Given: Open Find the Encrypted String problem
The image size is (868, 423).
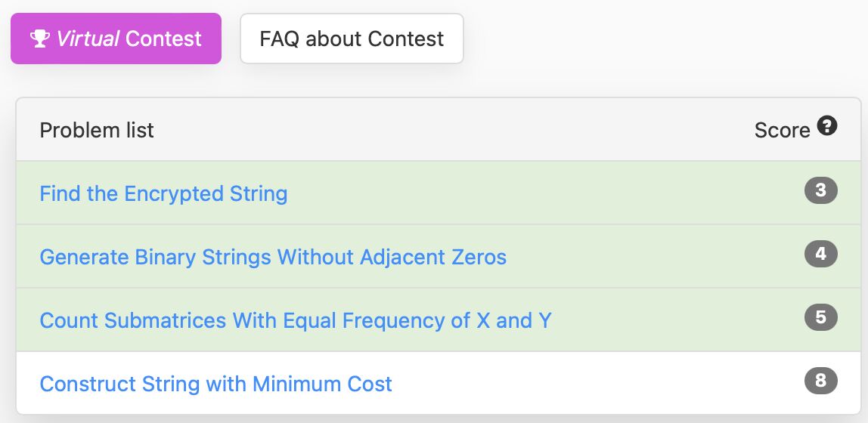Looking at the screenshot, I should (x=163, y=193).
